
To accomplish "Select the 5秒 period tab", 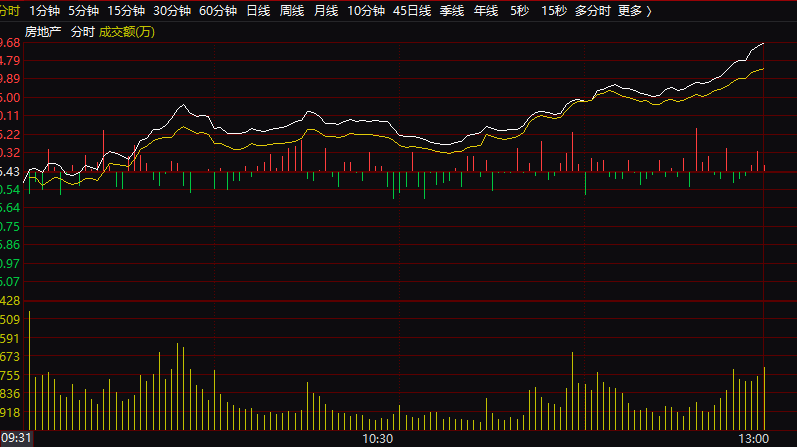I will 519,11.
